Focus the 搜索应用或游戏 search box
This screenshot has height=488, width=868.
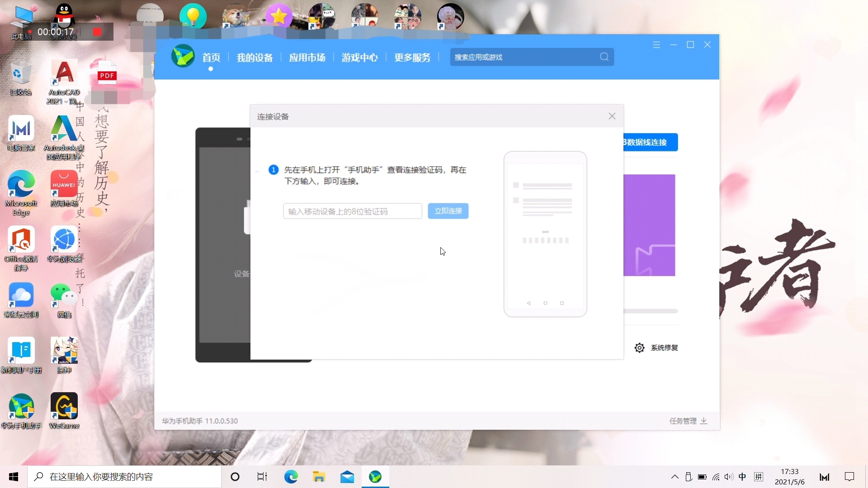[x=532, y=57]
